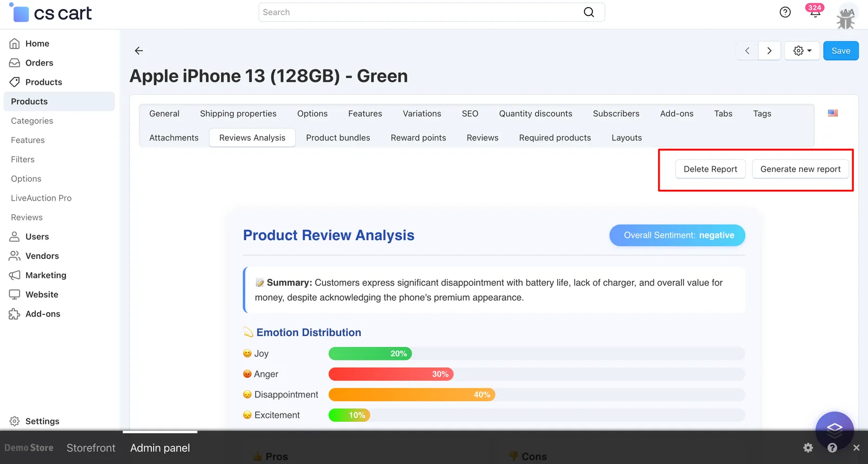Go to previous product chevron

[747, 51]
